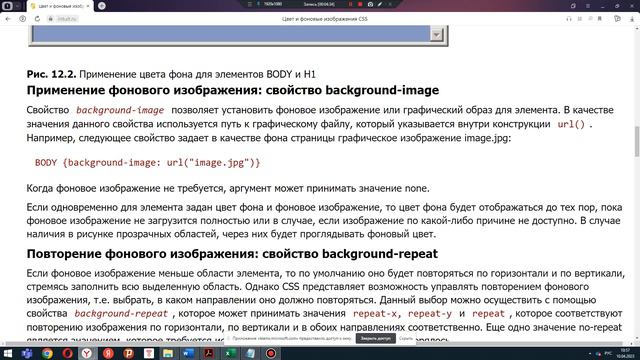
Task: Open the red Yandex 'Я' taskbar icon
Action: [x=108, y=353]
